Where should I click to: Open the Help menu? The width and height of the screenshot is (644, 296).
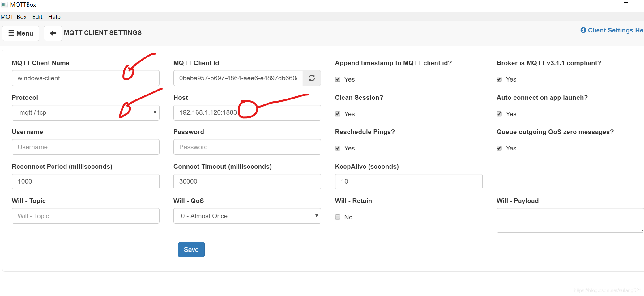54,17
